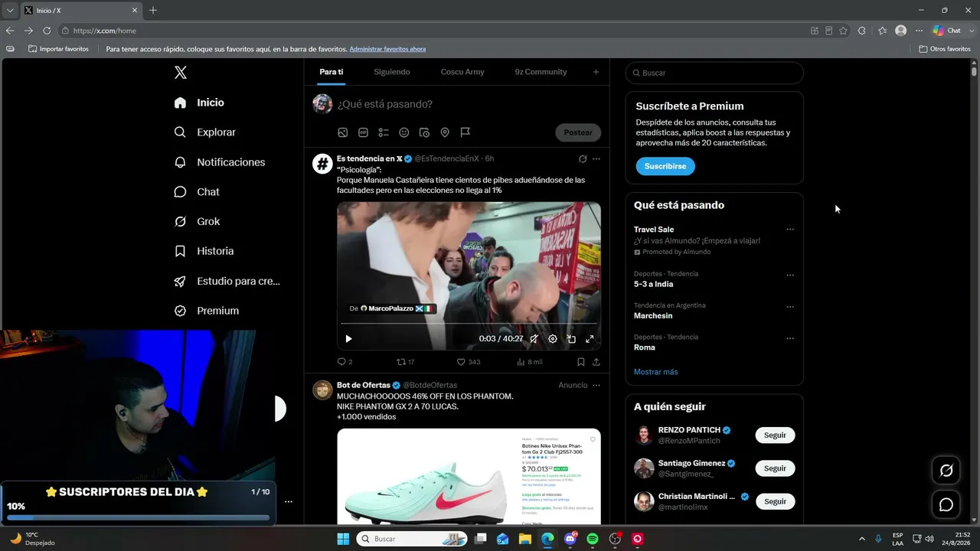Unmute the video in the post
The width and height of the screenshot is (980, 551).
point(534,339)
